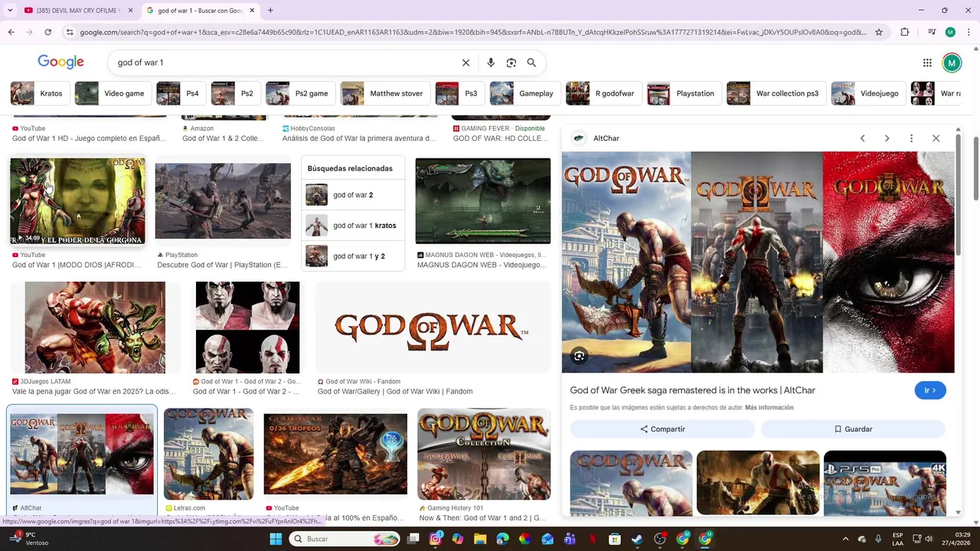The image size is (980, 551).
Task: Click the Guardar button
Action: point(853,429)
